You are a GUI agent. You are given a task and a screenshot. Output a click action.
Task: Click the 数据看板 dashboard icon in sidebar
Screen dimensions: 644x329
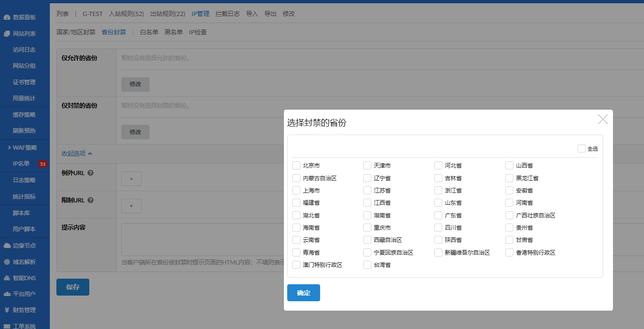coord(7,17)
